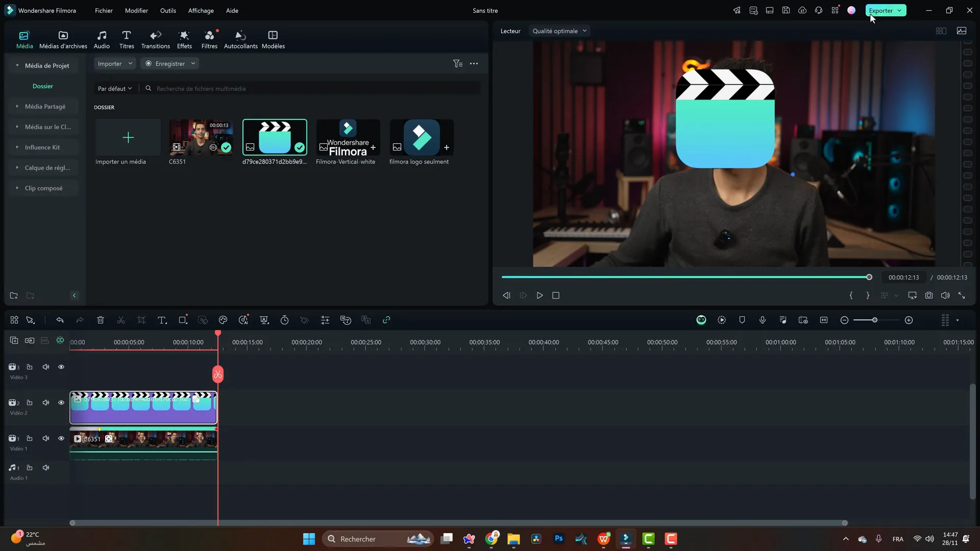Click the filter sort icon in media panel
The image size is (980, 551).
coord(458,64)
